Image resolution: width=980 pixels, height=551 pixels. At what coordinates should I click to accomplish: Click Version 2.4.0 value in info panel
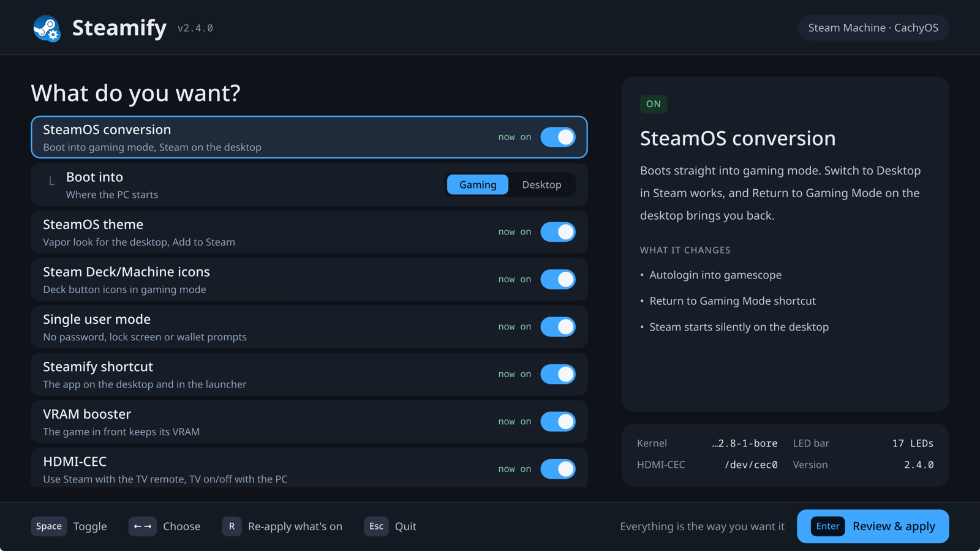point(919,465)
